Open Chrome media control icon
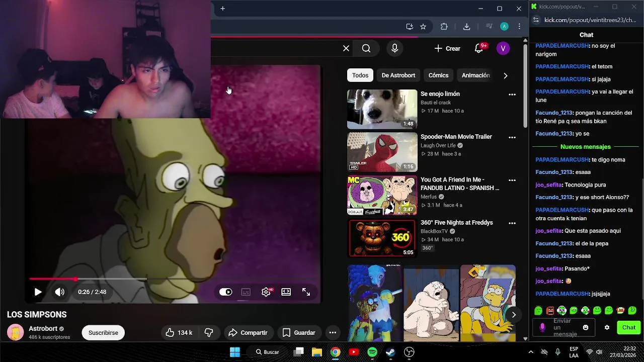This screenshot has height=362, width=644. [x=489, y=27]
